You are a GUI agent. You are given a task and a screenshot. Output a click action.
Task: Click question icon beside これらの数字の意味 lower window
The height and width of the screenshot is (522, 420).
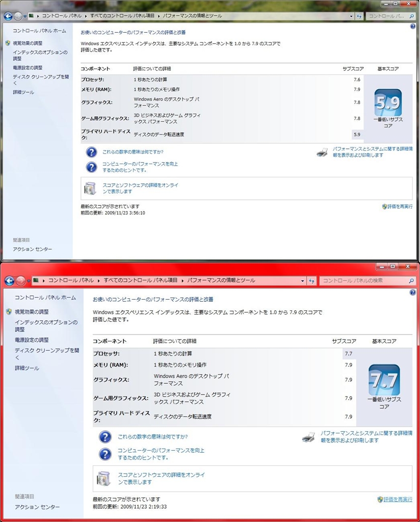tap(105, 437)
